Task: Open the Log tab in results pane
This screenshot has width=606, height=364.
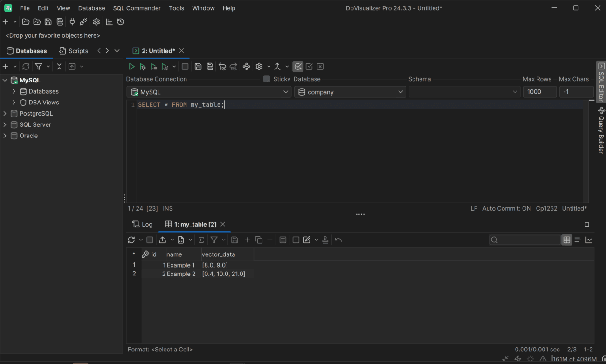Action: (143, 224)
